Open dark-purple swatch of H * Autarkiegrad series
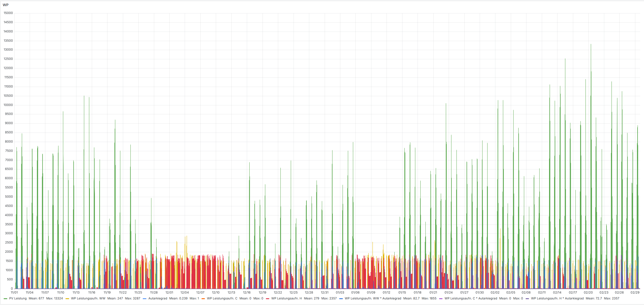 click(x=527, y=299)
